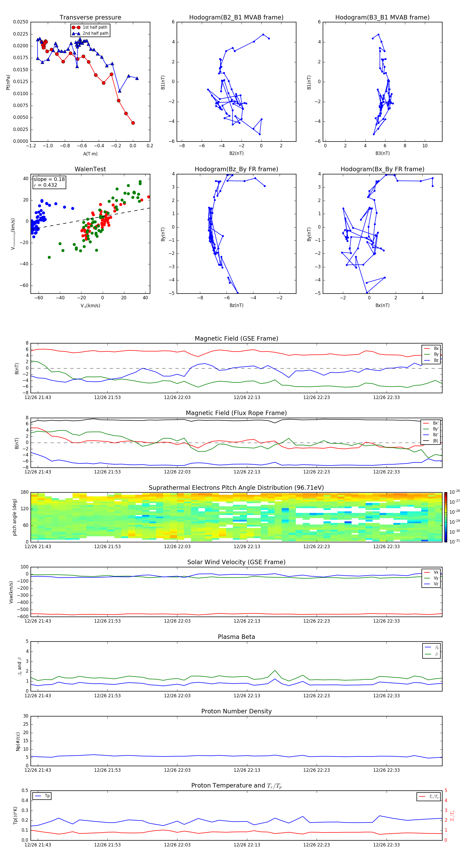This screenshot has height=868, width=473.
Task: Click the "B2(nT)" x-axis label
Action: click(236, 153)
